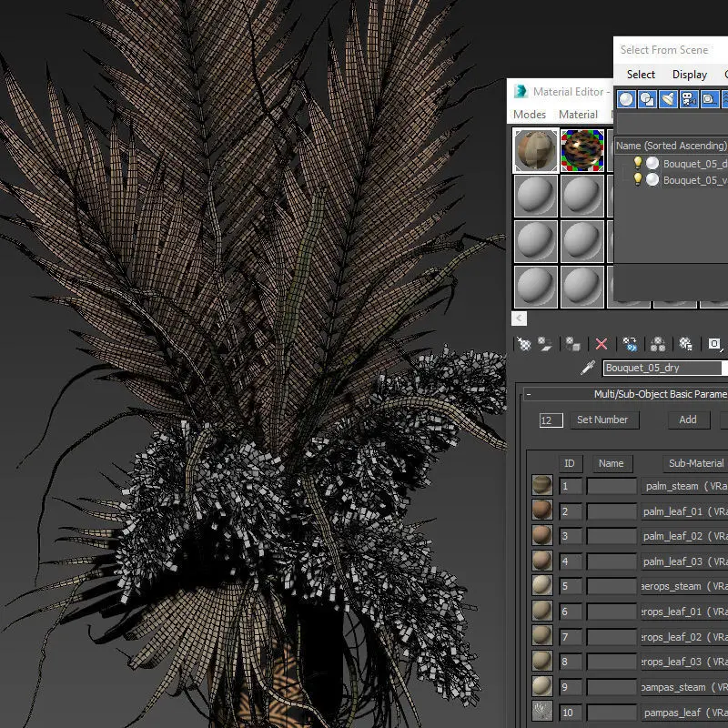Toggle Display Cameras filter button
Screen dimensions: 728x728
(689, 99)
